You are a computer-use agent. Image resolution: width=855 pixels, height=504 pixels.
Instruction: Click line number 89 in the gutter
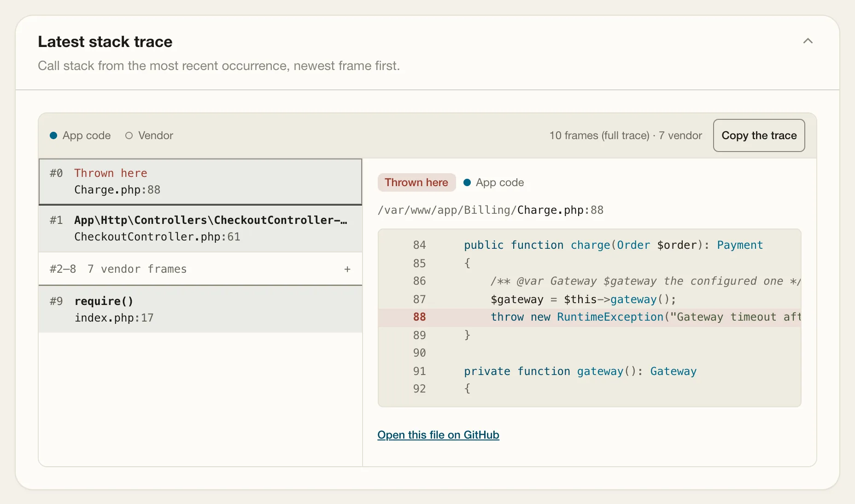point(419,335)
